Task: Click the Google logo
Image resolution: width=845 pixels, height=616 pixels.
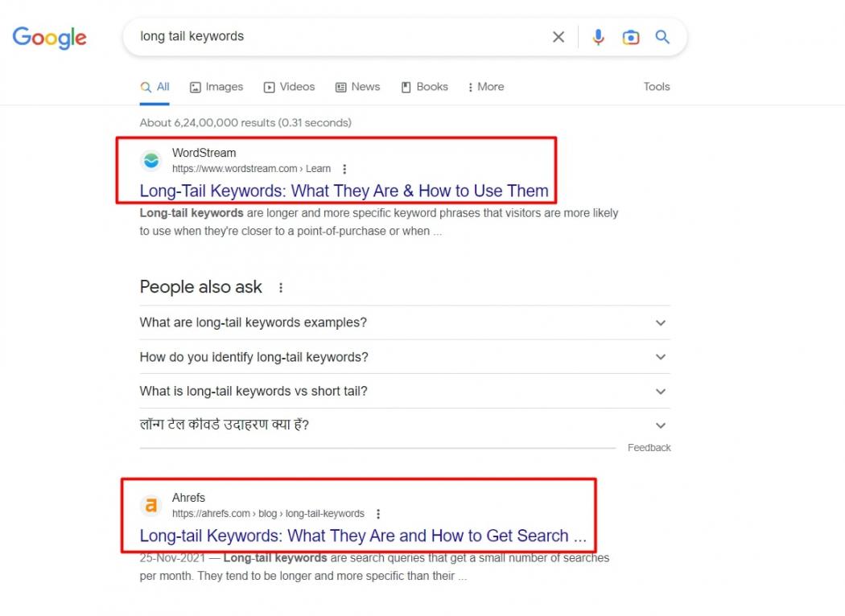Action: [49, 37]
